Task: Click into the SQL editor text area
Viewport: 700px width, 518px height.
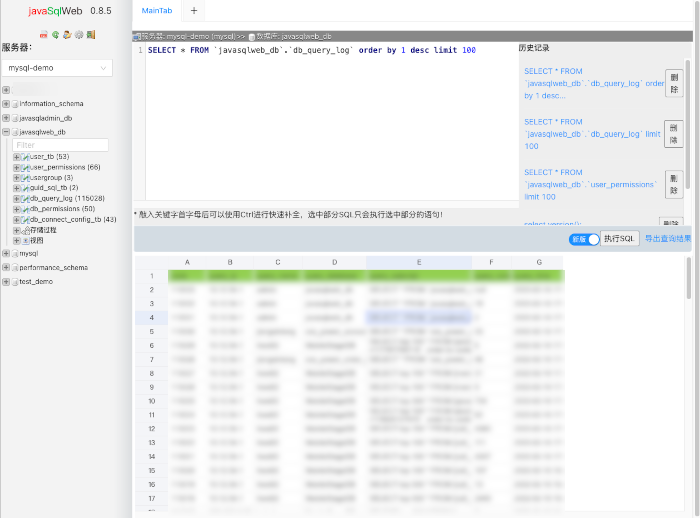Action: [x=332, y=121]
